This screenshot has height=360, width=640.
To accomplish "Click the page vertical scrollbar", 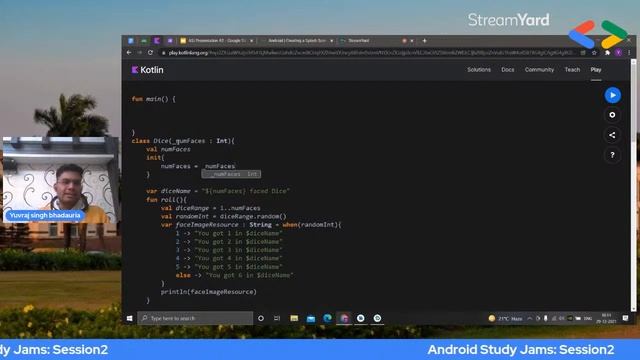I will coord(633,184).
